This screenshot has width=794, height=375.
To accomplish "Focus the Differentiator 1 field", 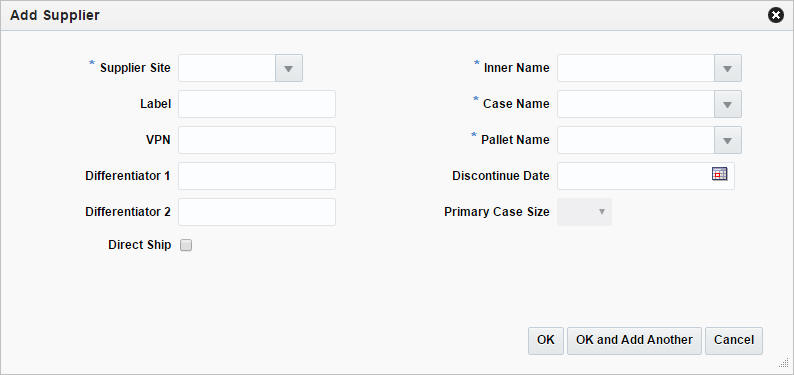I will coord(257,176).
